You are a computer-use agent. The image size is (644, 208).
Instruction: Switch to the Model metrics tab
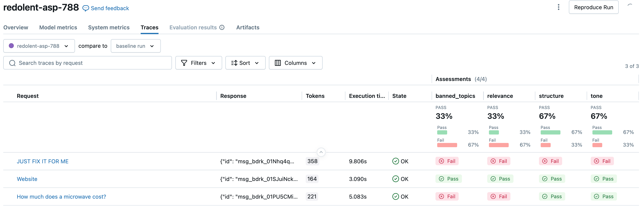(58, 27)
